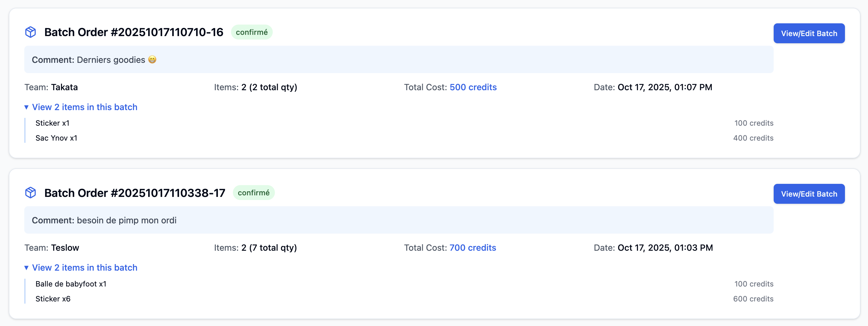The width and height of the screenshot is (868, 326).
Task: Select the Sticker x1 item in the Takata batch
Action: point(52,123)
